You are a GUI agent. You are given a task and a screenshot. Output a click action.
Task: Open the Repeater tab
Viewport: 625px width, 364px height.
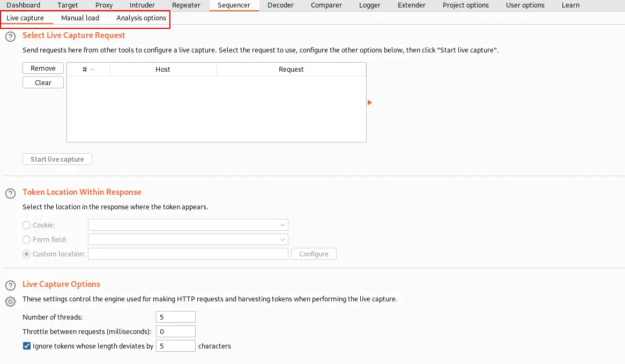coord(186,5)
